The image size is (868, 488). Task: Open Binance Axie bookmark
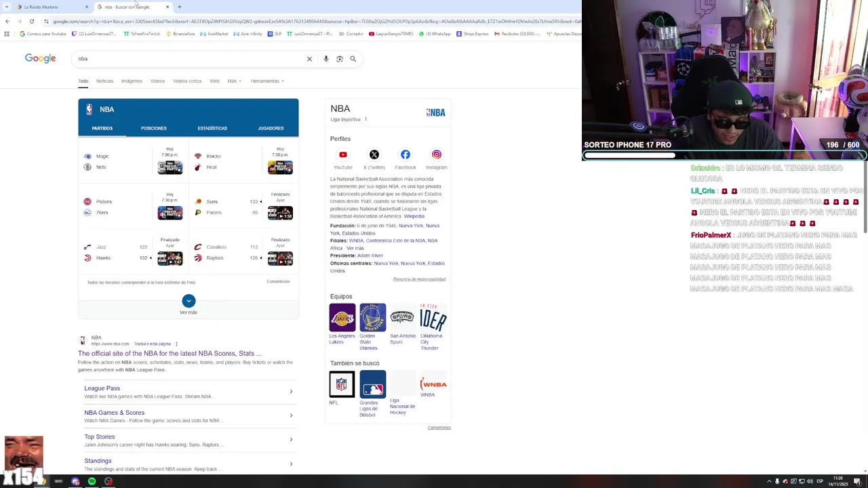181,33
